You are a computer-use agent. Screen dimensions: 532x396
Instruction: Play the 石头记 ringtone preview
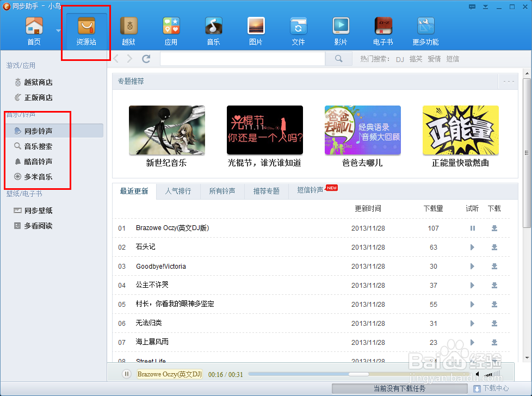coord(472,247)
